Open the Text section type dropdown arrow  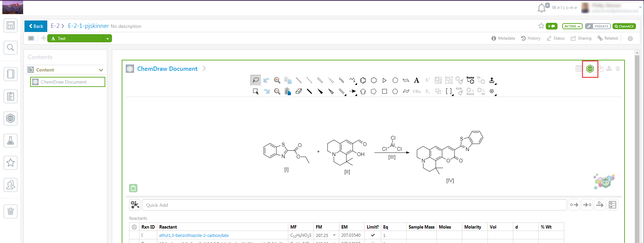tap(108, 39)
